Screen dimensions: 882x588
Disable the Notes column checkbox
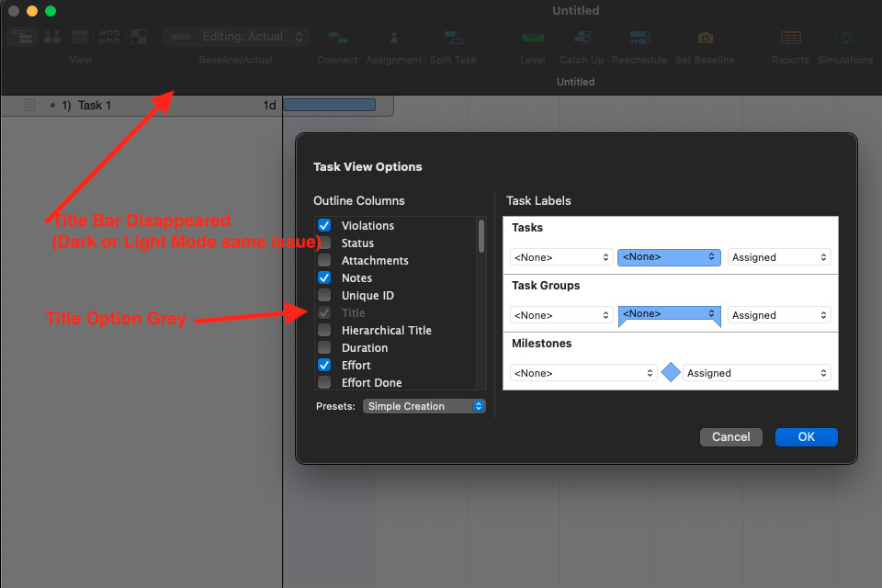pos(324,277)
